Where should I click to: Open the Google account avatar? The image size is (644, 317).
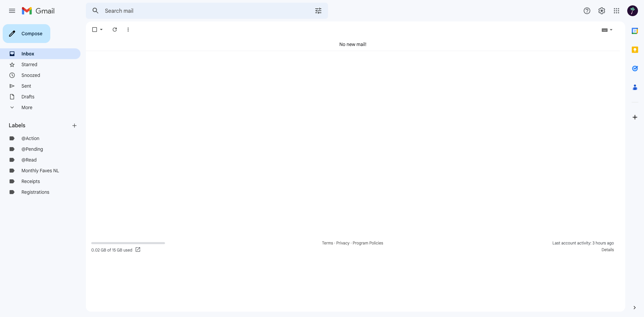click(x=633, y=11)
